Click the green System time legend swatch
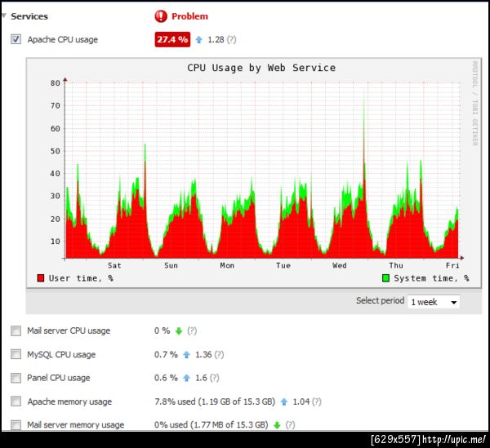Viewport: 490px width, 448px height. tap(385, 277)
